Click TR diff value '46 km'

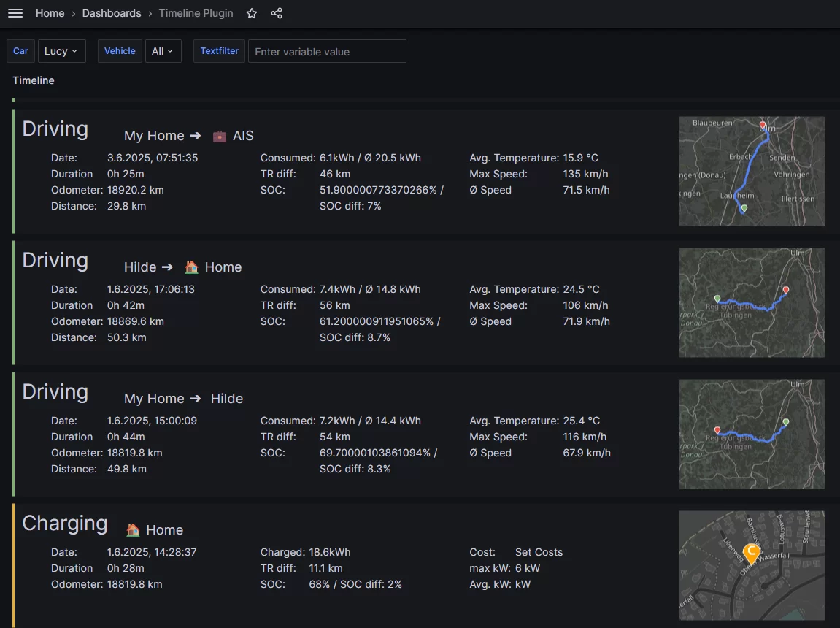tap(335, 174)
